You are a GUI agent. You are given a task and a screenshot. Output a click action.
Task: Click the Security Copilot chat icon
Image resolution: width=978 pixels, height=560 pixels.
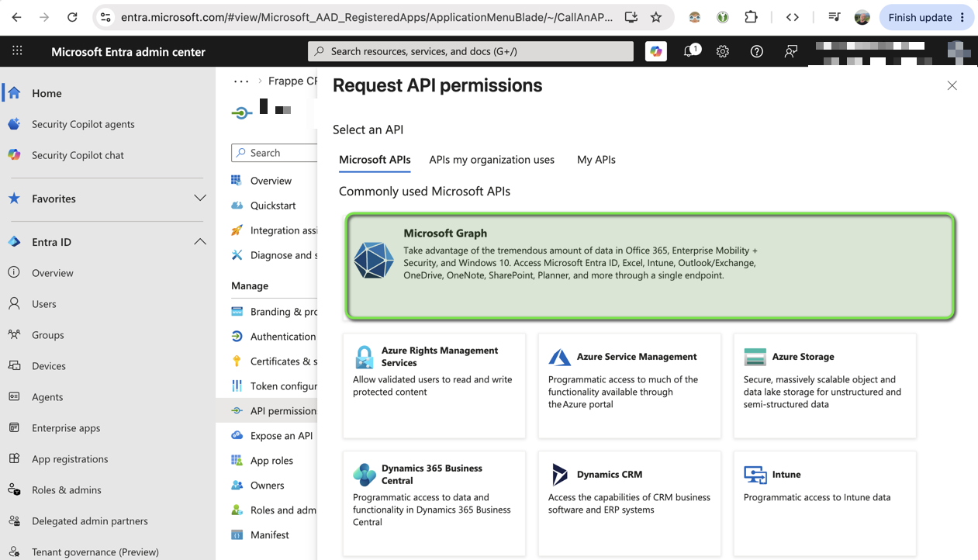coord(14,154)
